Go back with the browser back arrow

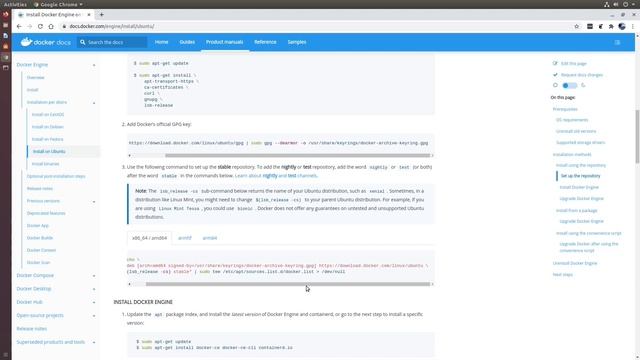[19, 26]
